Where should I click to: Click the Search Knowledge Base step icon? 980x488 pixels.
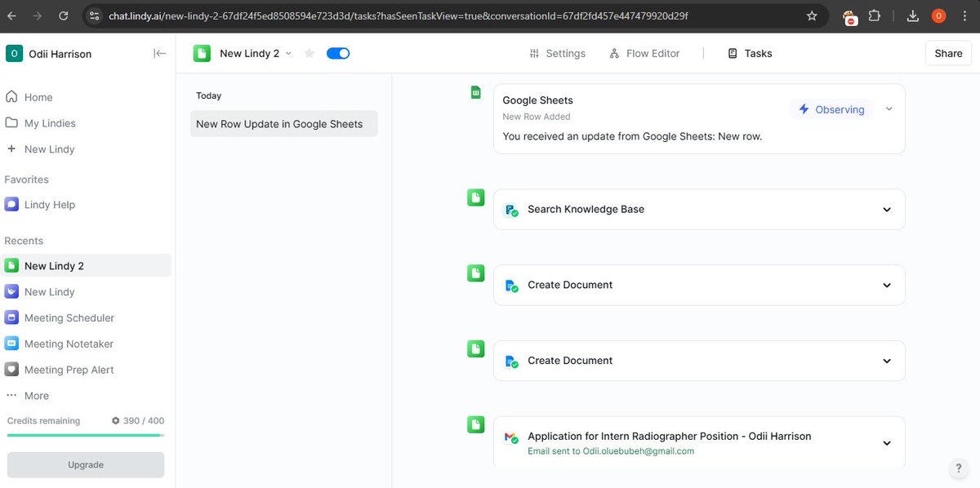point(511,210)
